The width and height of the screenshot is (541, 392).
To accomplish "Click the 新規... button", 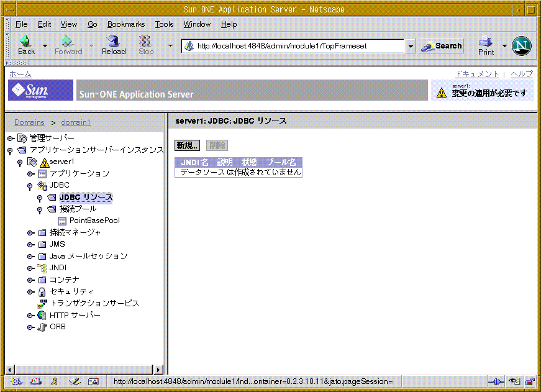I will (187, 145).
